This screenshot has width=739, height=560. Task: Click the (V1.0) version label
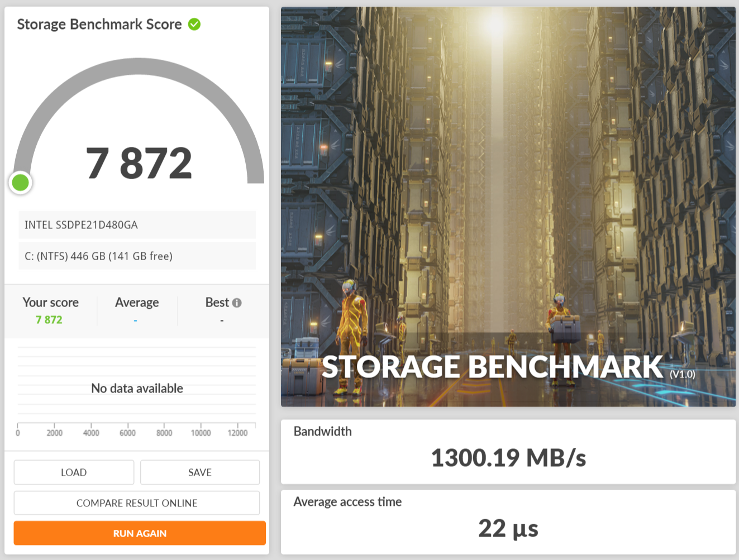[683, 374]
